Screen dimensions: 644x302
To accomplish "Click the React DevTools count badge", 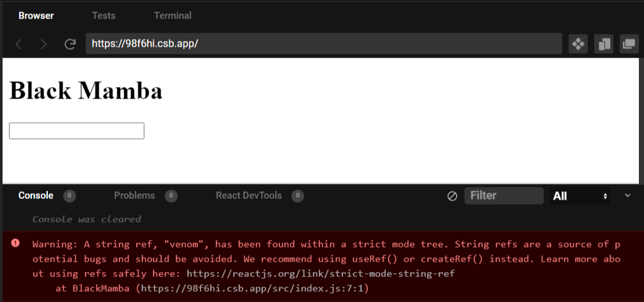I will (298, 196).
